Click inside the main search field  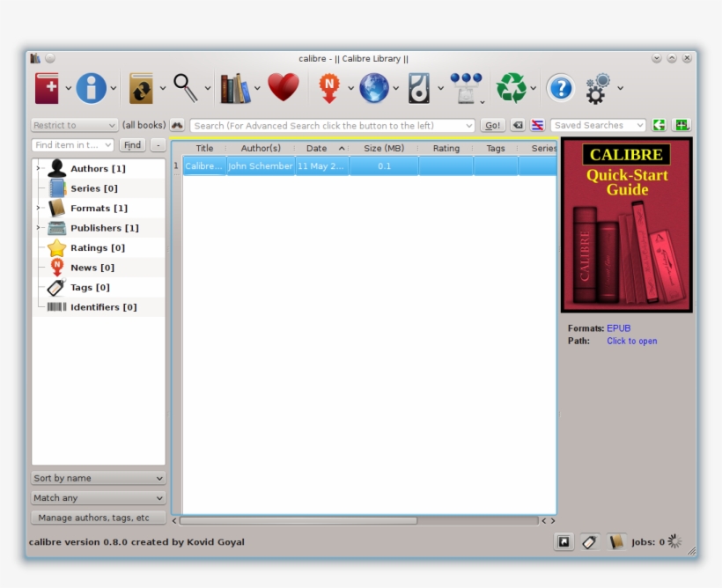click(330, 125)
